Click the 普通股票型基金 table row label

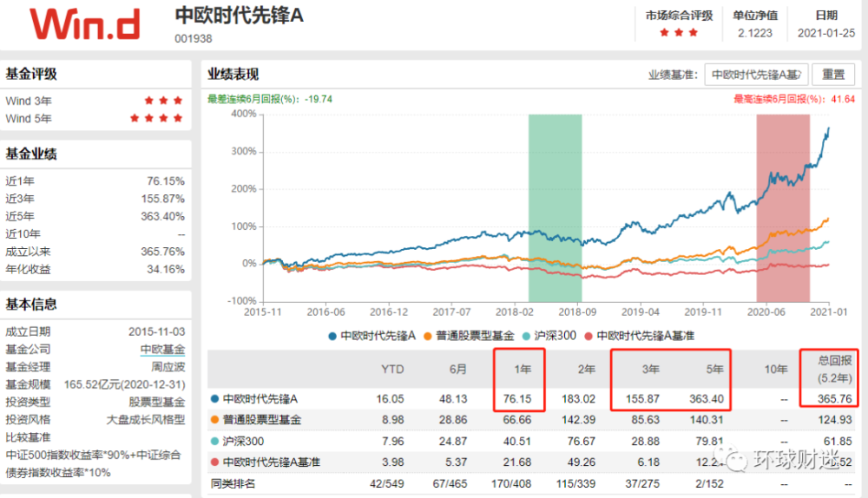(262, 420)
